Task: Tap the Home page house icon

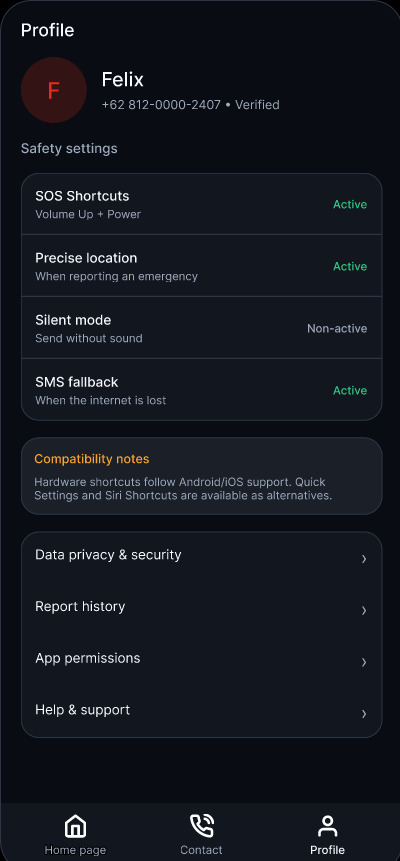Action: [75, 826]
